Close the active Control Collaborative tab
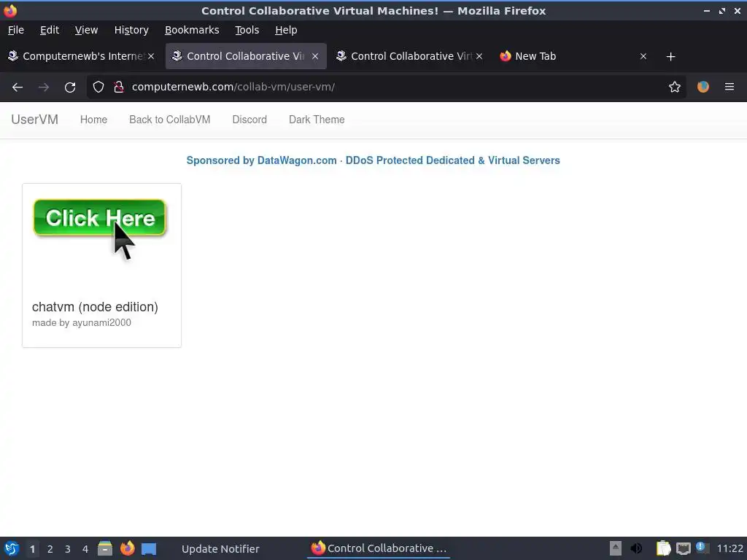747x560 pixels. click(x=315, y=56)
